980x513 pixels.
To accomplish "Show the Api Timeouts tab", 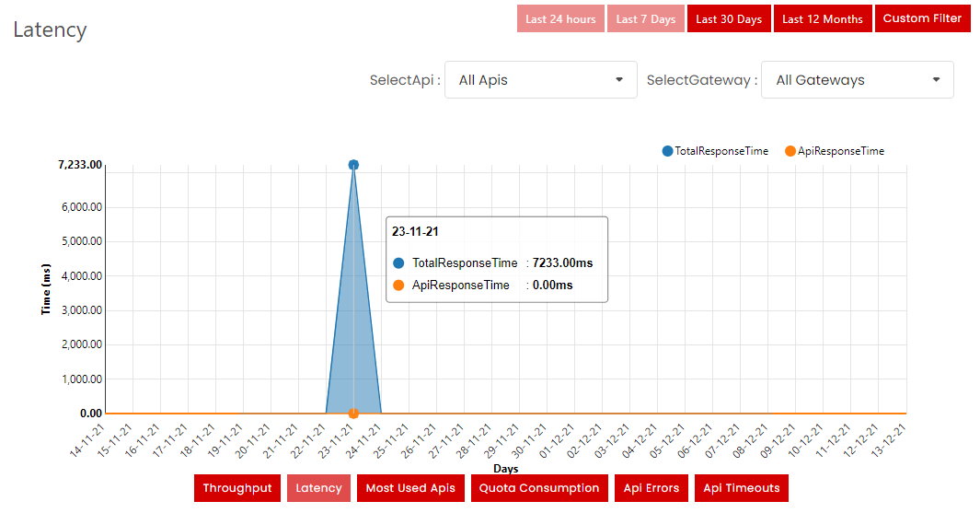I will click(742, 488).
